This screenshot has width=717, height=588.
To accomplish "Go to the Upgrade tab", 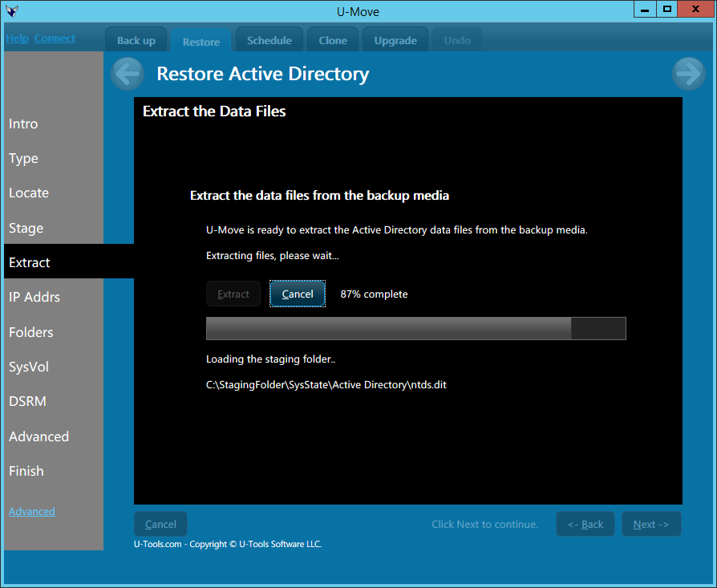I will (x=395, y=40).
